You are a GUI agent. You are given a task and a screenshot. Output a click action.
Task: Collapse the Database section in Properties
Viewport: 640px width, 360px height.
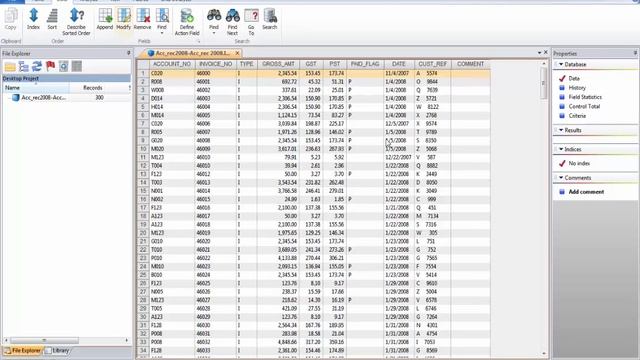point(561,64)
